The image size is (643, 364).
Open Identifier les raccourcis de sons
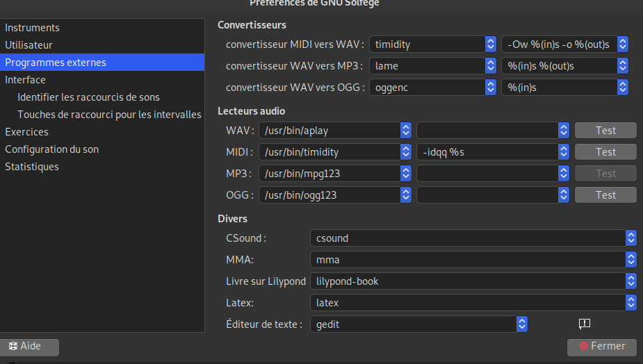(x=88, y=97)
